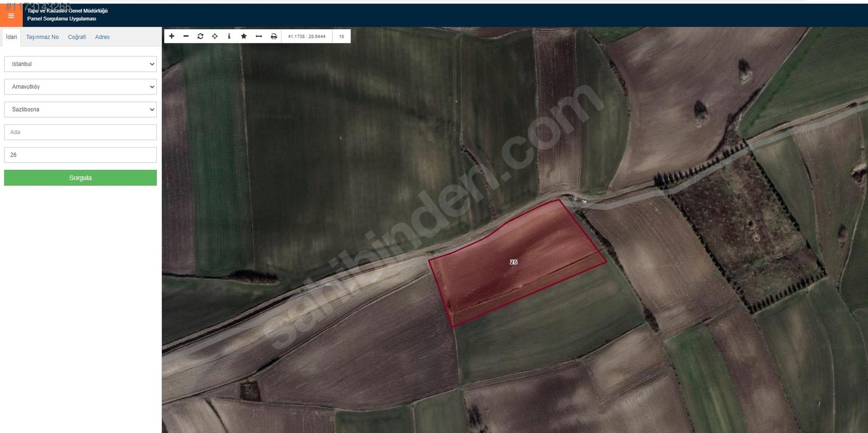Click the Parsel Sorgulama Uygulaması header title
868x433 pixels.
click(x=62, y=18)
